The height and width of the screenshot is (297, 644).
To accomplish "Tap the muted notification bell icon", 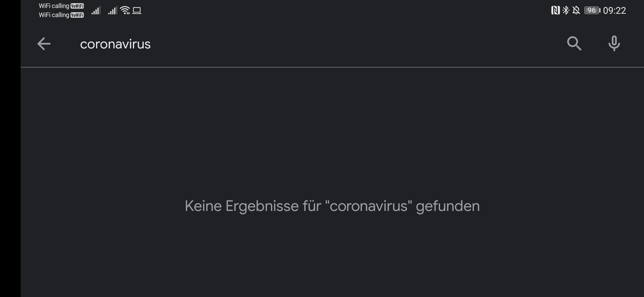I will click(x=576, y=10).
